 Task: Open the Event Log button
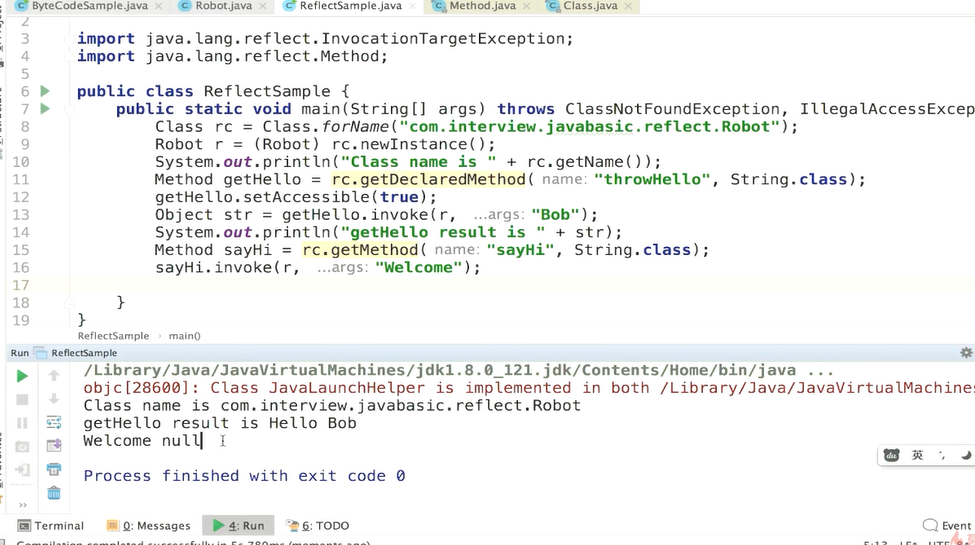point(947,526)
